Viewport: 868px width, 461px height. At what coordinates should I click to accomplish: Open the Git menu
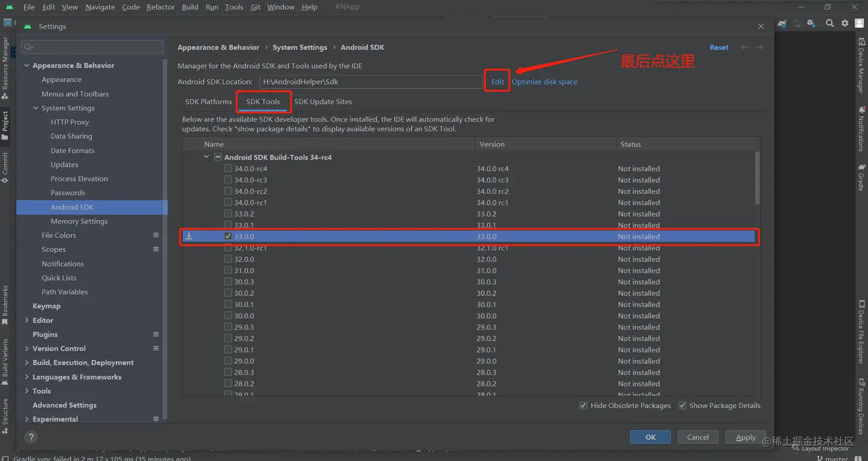(255, 7)
